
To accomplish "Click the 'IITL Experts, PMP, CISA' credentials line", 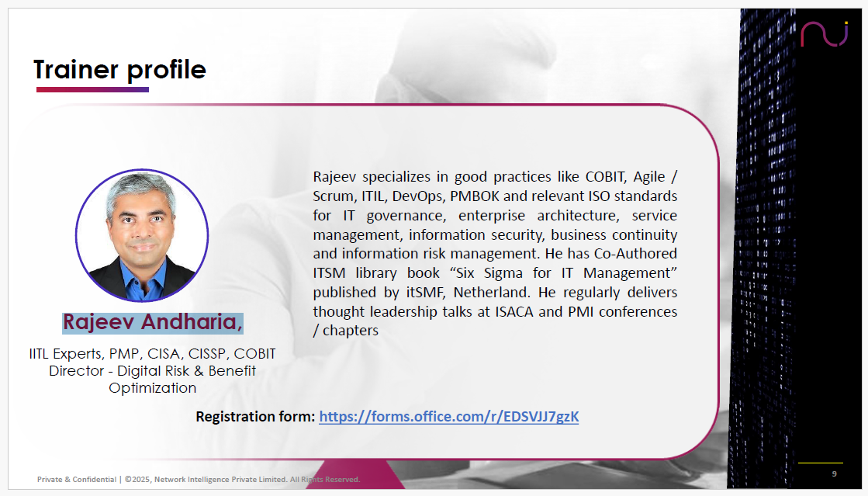I will pyautogui.click(x=152, y=354).
